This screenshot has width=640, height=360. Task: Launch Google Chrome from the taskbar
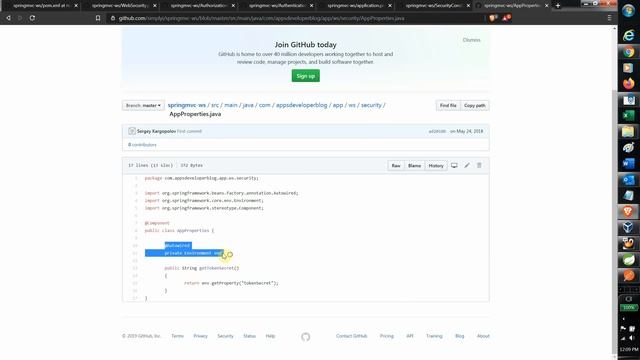pyautogui.click(x=629, y=52)
